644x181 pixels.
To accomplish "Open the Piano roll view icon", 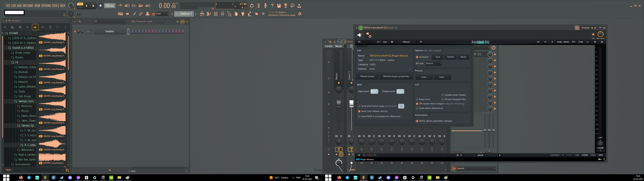I will pos(209,14).
